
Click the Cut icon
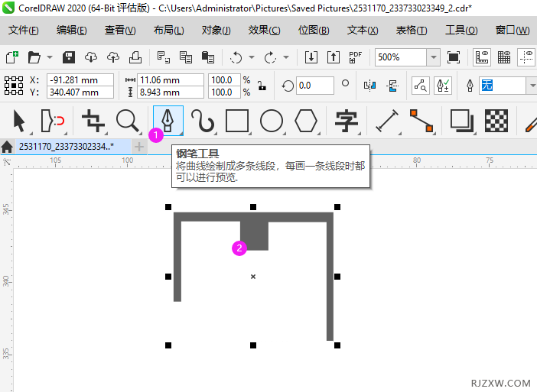164,57
